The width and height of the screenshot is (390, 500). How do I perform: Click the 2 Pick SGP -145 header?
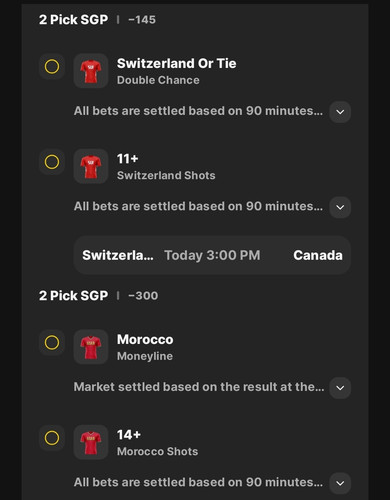click(x=97, y=20)
